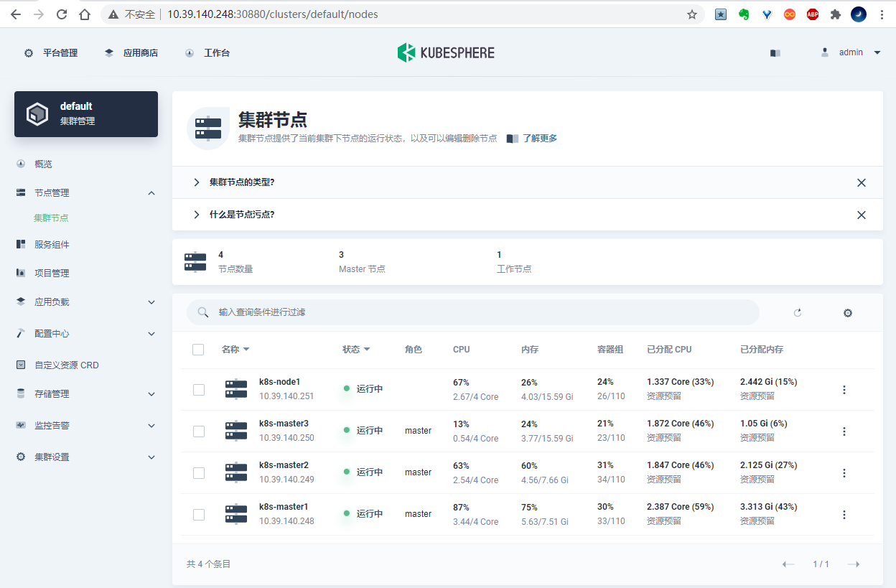Click the browser address bar URL

coord(273,14)
